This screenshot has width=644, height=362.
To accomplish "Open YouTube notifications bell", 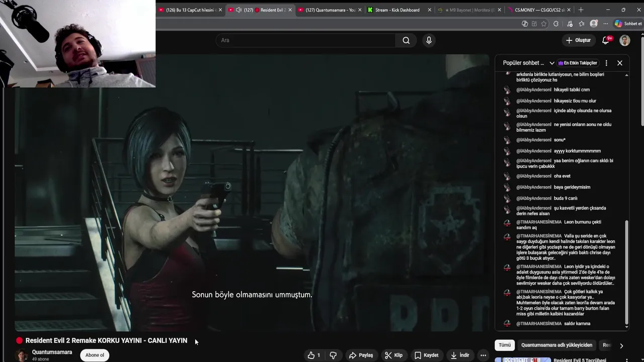I will [x=606, y=40].
